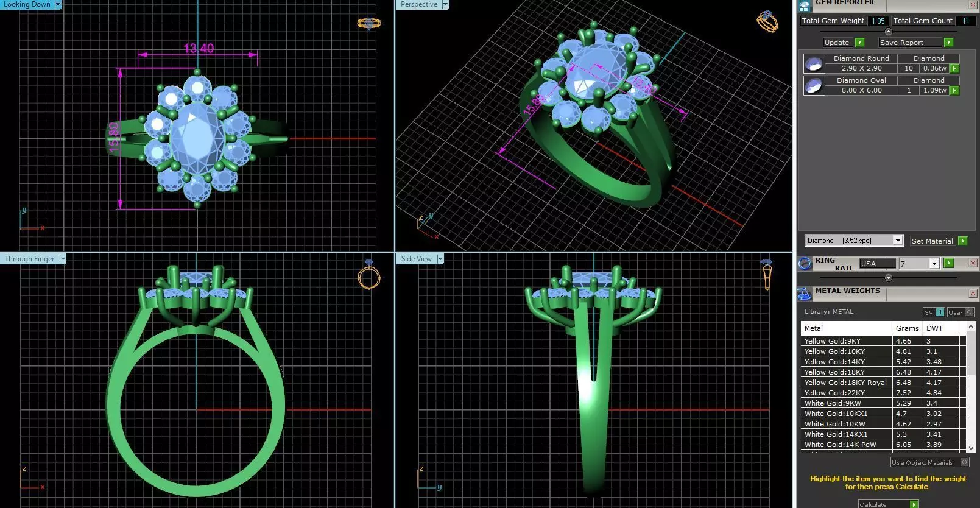Click the Total Gem Weight value 1.95
Screen dimensions: 980x508
tap(878, 21)
